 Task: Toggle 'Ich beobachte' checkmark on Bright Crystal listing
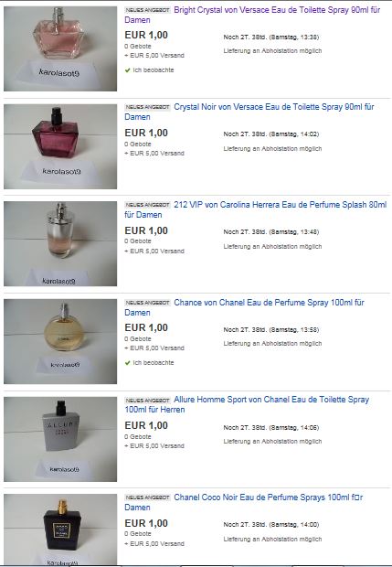click(x=127, y=70)
